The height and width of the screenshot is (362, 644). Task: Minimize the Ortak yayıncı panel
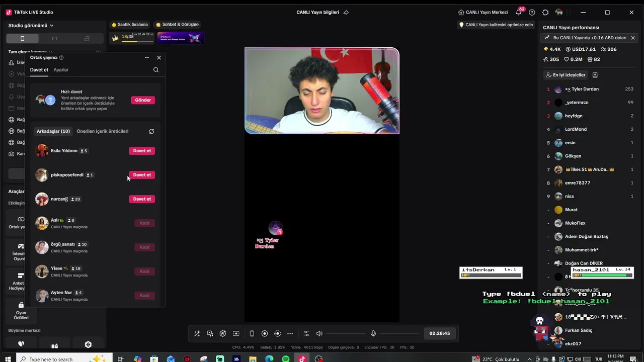pyautogui.click(x=147, y=58)
